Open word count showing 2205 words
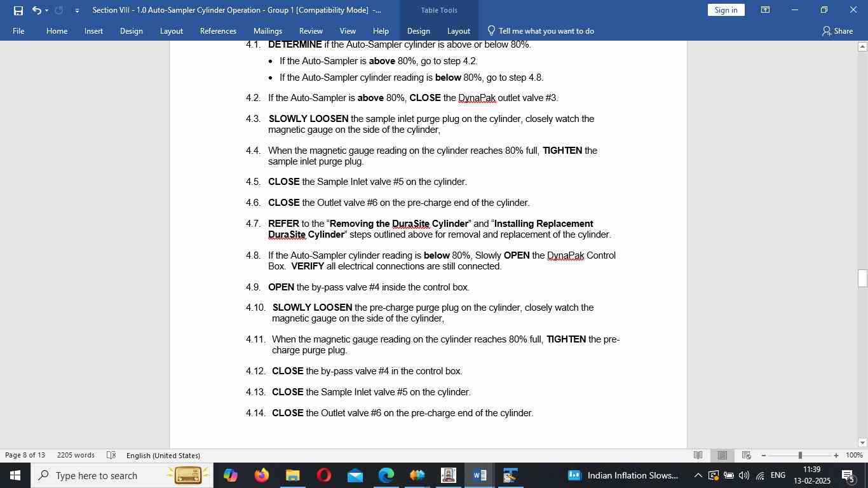This screenshot has width=868, height=488. [76, 455]
